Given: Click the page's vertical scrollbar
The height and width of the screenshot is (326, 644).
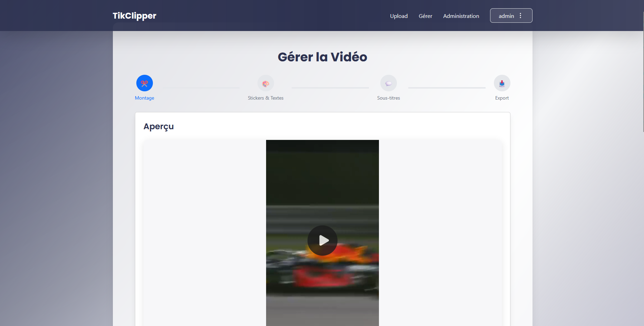Looking at the screenshot, I should point(643,69).
